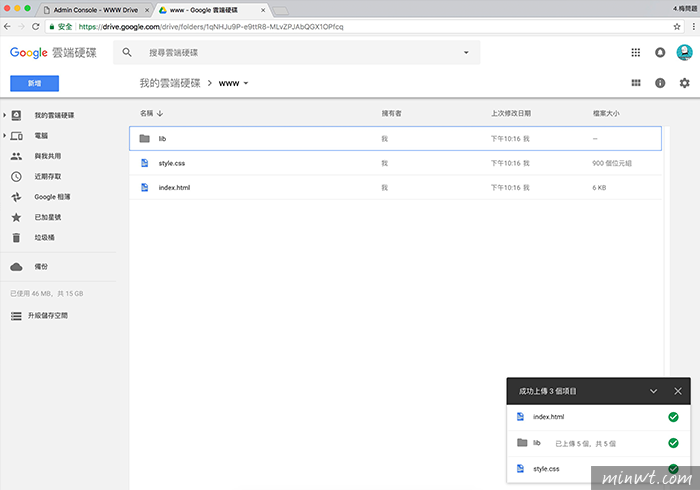Expand Computers tree arrow
700x490 pixels.
coord(4,136)
